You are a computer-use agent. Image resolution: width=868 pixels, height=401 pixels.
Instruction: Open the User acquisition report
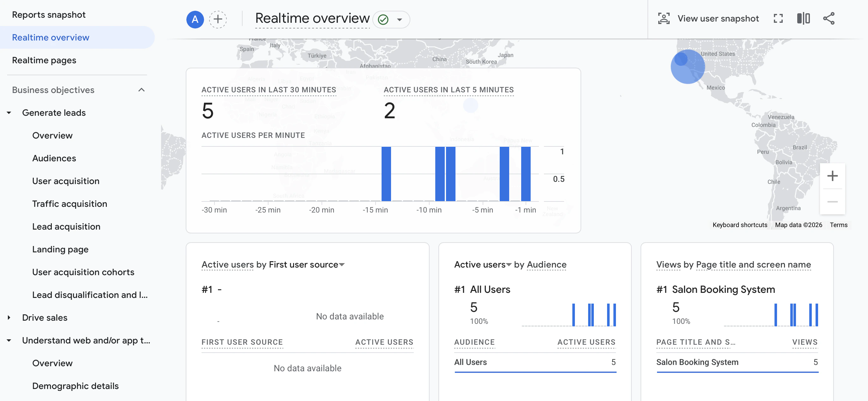(x=66, y=181)
